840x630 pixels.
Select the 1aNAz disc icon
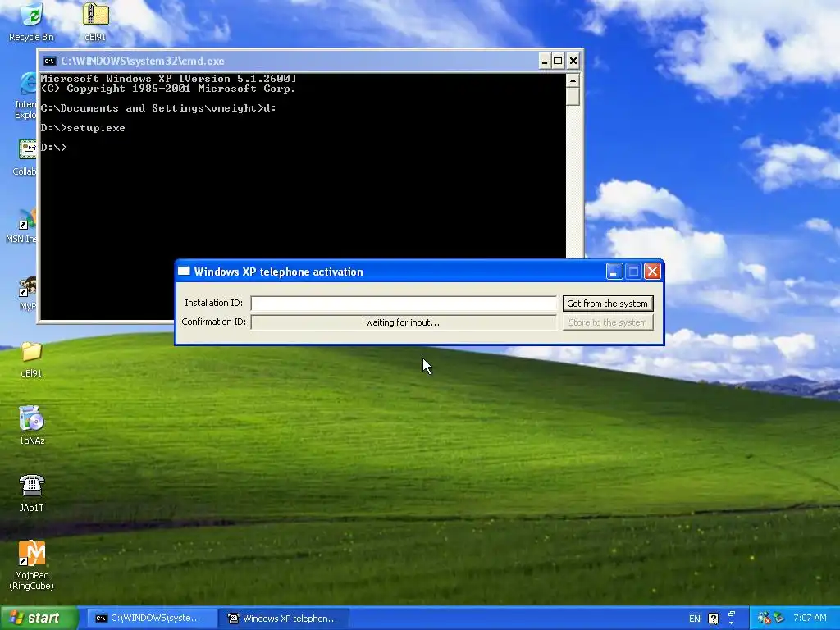pyautogui.click(x=32, y=418)
